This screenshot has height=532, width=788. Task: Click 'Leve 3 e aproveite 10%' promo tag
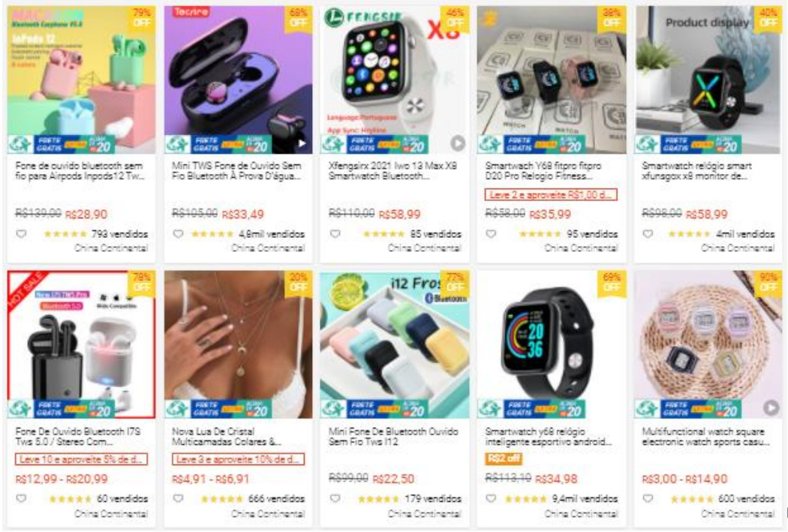tap(238, 460)
